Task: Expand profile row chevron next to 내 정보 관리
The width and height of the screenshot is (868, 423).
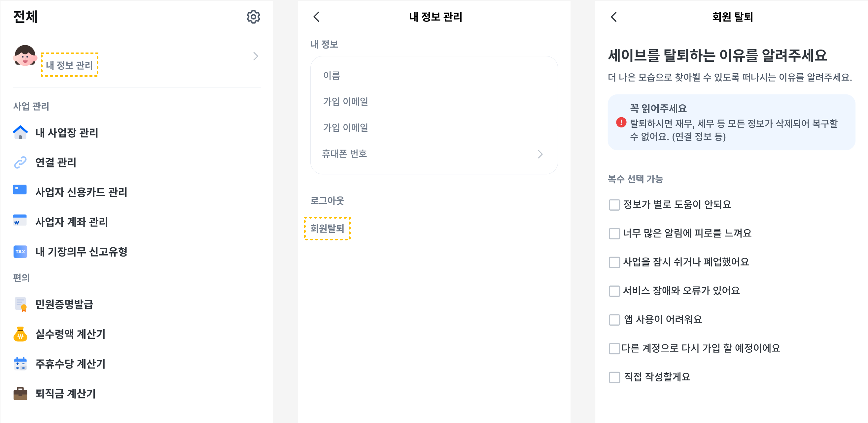Action: coord(256,56)
